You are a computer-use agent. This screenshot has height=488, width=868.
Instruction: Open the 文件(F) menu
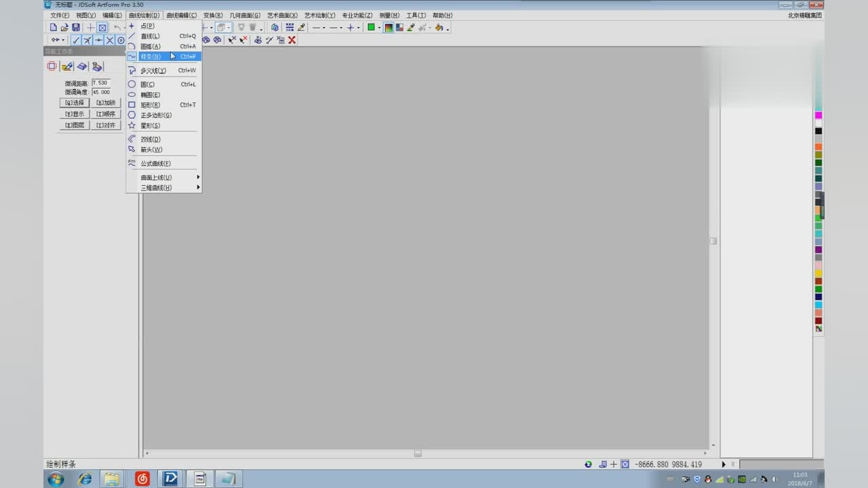[60, 15]
